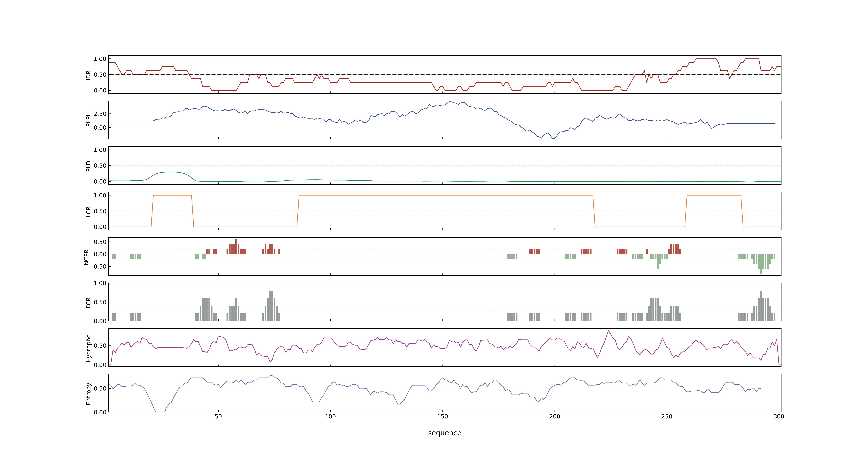Click the x-axis tick label 50
868x463 pixels.
coord(218,416)
